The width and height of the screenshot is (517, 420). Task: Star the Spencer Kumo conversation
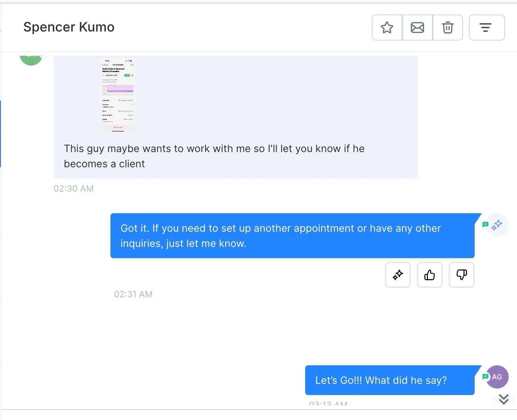click(387, 28)
